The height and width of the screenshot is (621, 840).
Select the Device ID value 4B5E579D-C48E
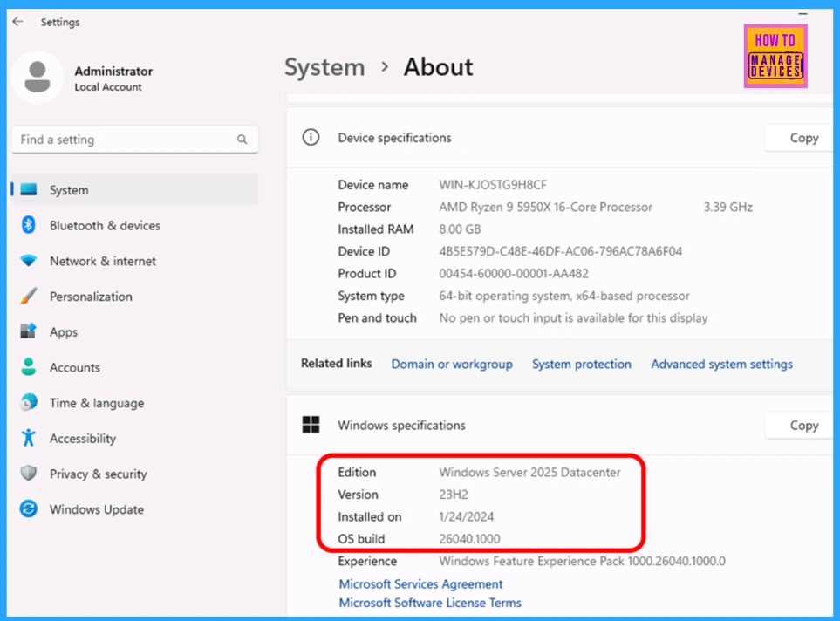tap(560, 251)
